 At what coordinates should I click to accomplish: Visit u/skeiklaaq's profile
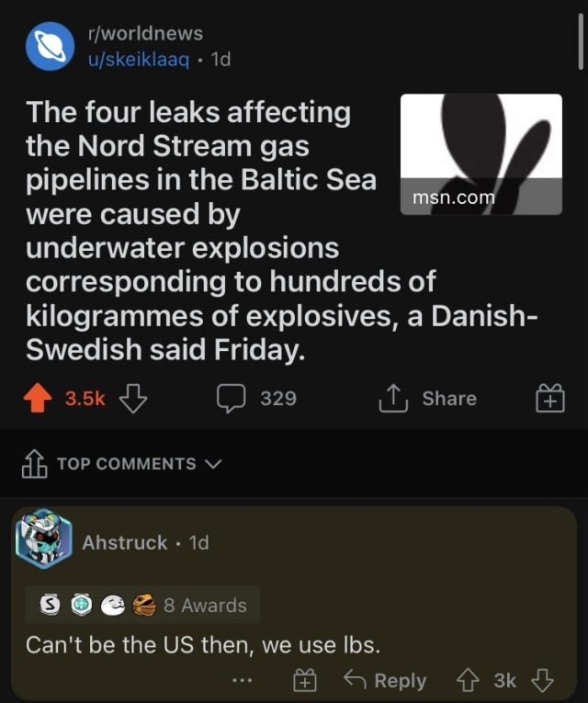pyautogui.click(x=138, y=60)
